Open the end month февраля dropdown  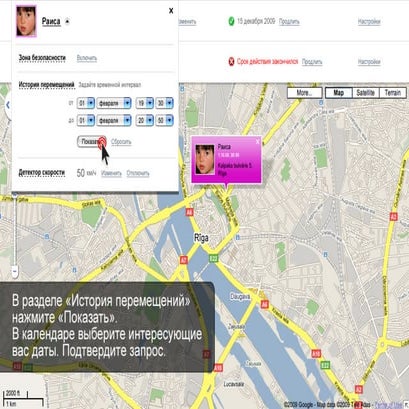click(114, 120)
